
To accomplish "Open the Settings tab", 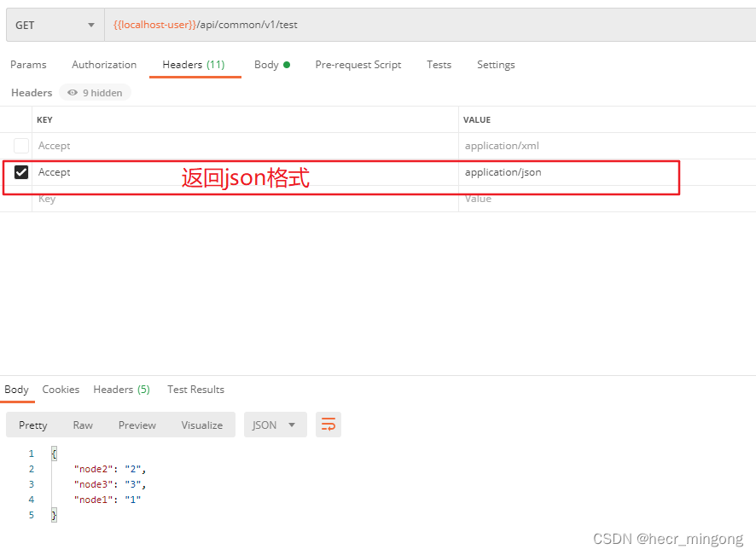I will coord(496,65).
